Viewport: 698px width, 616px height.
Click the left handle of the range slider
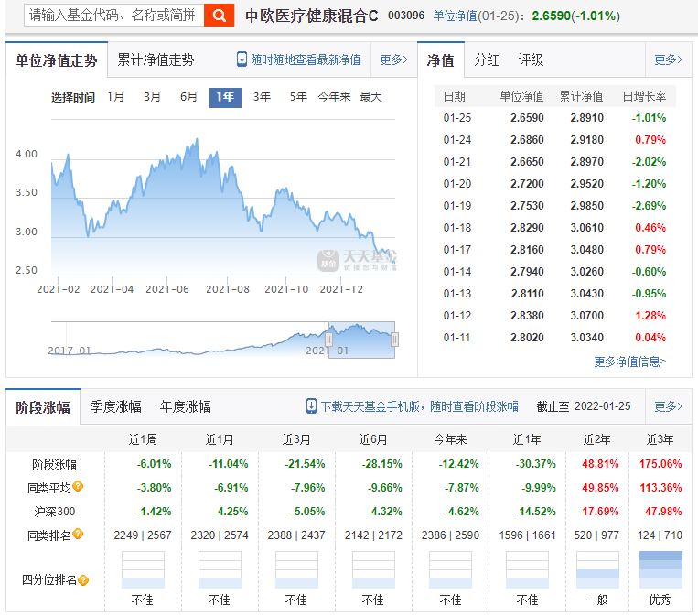tap(329, 340)
